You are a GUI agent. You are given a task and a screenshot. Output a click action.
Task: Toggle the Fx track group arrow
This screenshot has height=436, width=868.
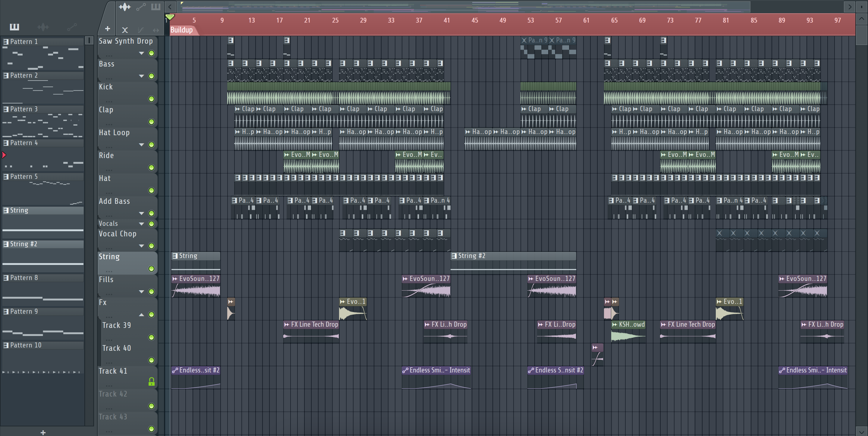(x=142, y=314)
